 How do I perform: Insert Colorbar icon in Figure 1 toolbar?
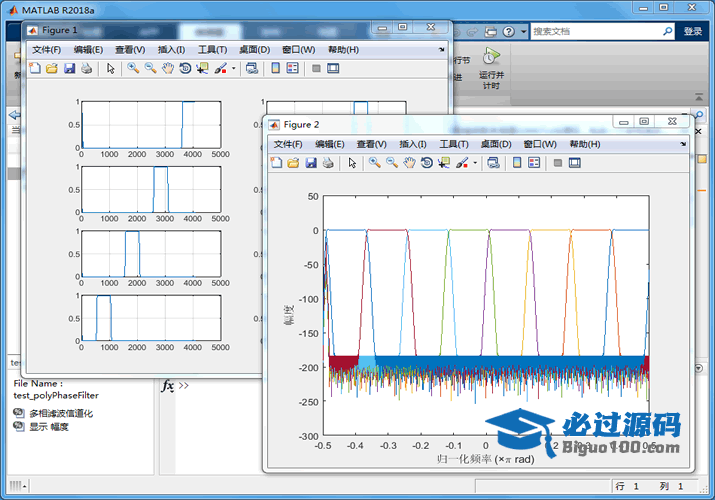pos(275,68)
